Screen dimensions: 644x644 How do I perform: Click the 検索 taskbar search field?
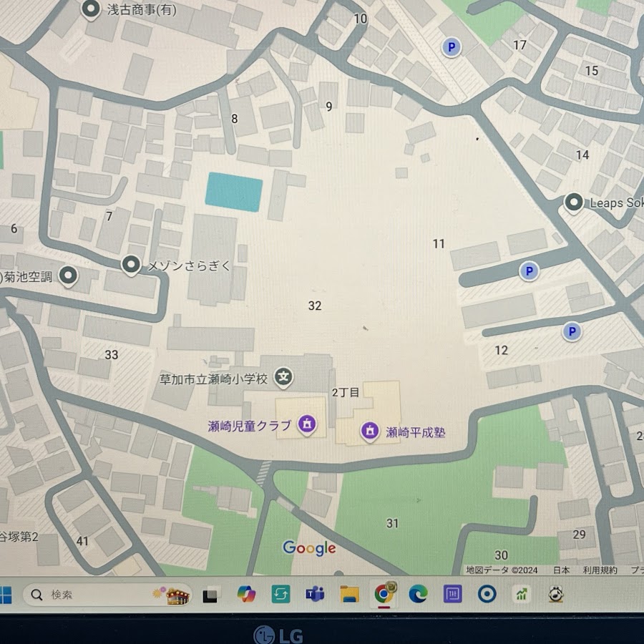(107, 595)
